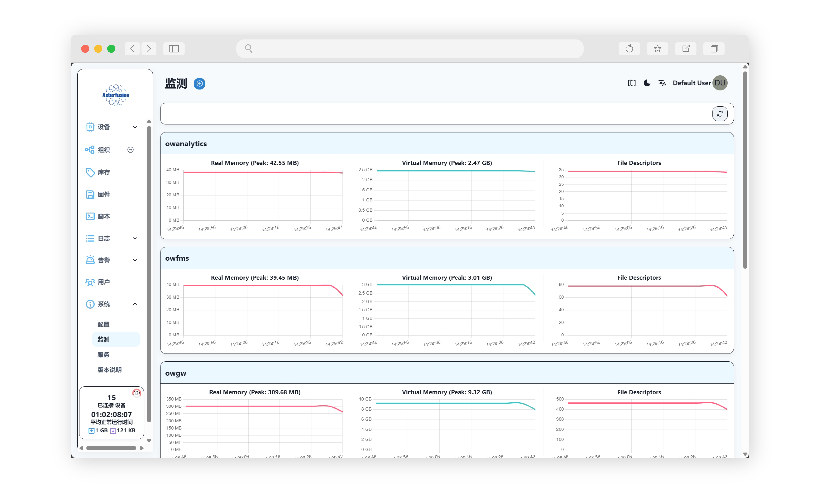
Task: Click owfms File Descriptors chart title
Action: pos(639,278)
